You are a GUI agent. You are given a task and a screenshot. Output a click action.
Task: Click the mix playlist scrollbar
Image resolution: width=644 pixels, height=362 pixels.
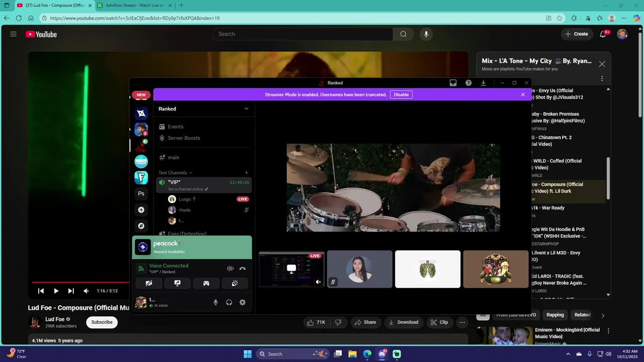(x=608, y=178)
